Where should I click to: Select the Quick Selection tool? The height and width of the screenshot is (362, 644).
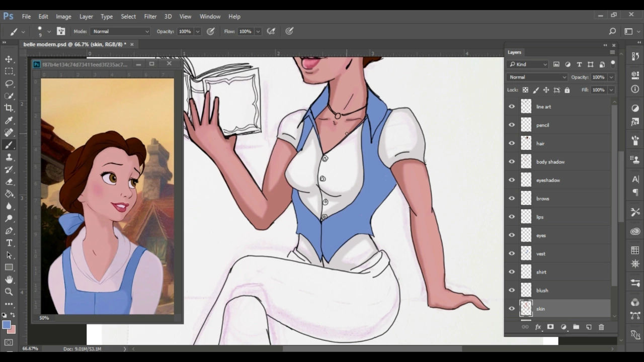tap(9, 96)
